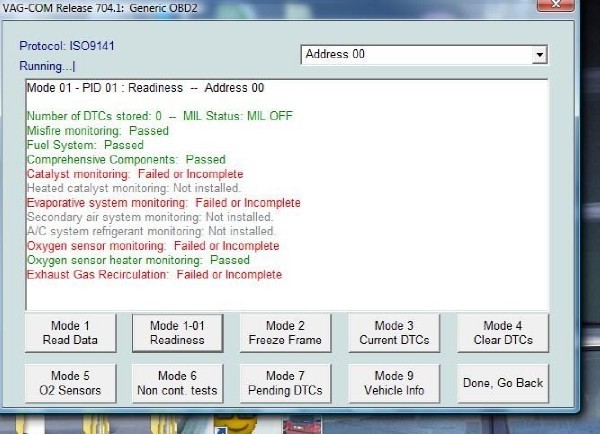View Mode 7 Pending DTCs
This screenshot has width=600, height=434.
click(285, 383)
